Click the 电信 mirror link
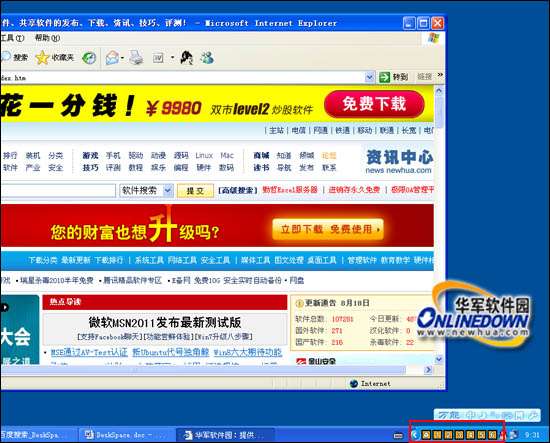This screenshot has height=443, width=550. coord(299,130)
